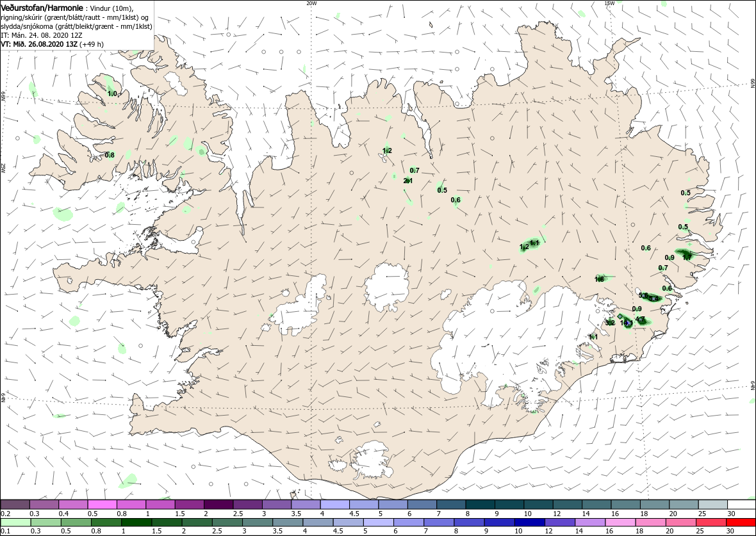Image resolution: width=756 pixels, height=536 pixels.
Task: Select the grey-teal lower legend swatch at 3
Action: pos(258,523)
